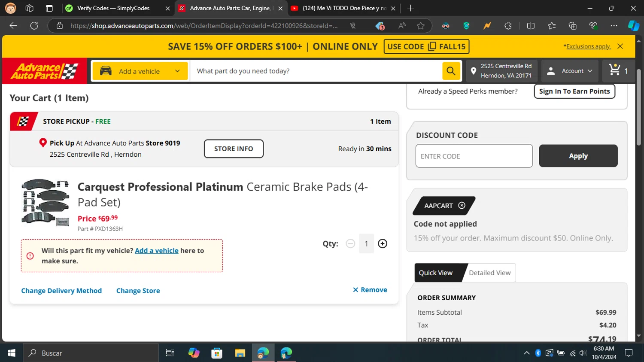Click the brake pads product thumbnail

click(46, 202)
